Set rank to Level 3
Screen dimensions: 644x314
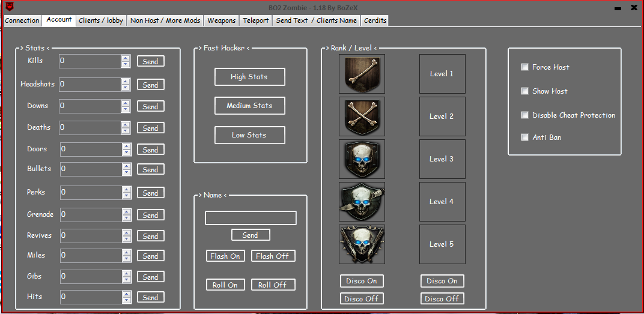[x=442, y=159]
